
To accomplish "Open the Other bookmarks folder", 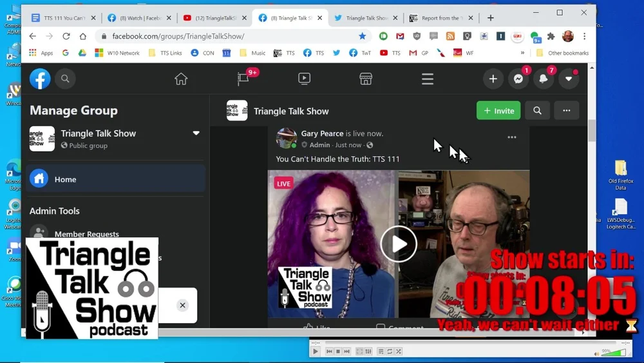I will (x=562, y=53).
